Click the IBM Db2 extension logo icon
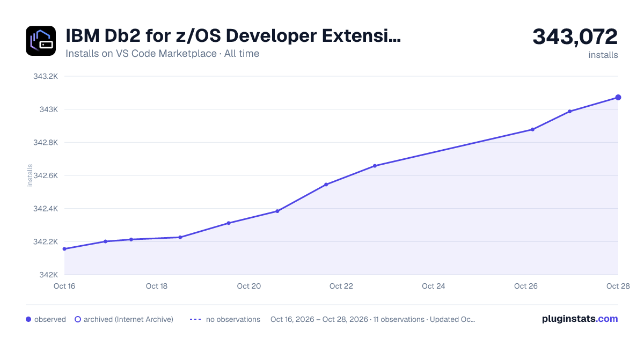Viewport: 644px width, 338px height. (41, 41)
